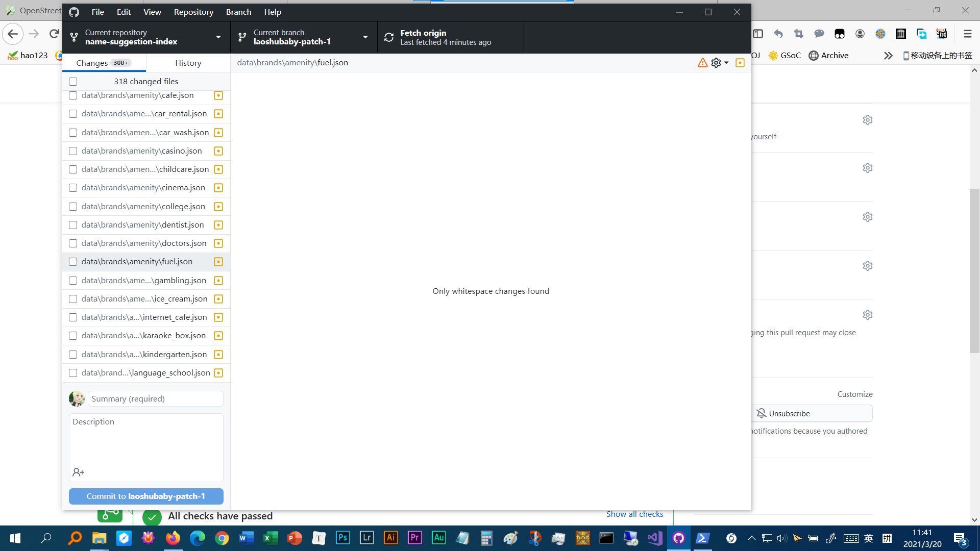Click the Commit to laoshubaby-patch-1 button
This screenshot has width=980, height=551.
pyautogui.click(x=146, y=496)
